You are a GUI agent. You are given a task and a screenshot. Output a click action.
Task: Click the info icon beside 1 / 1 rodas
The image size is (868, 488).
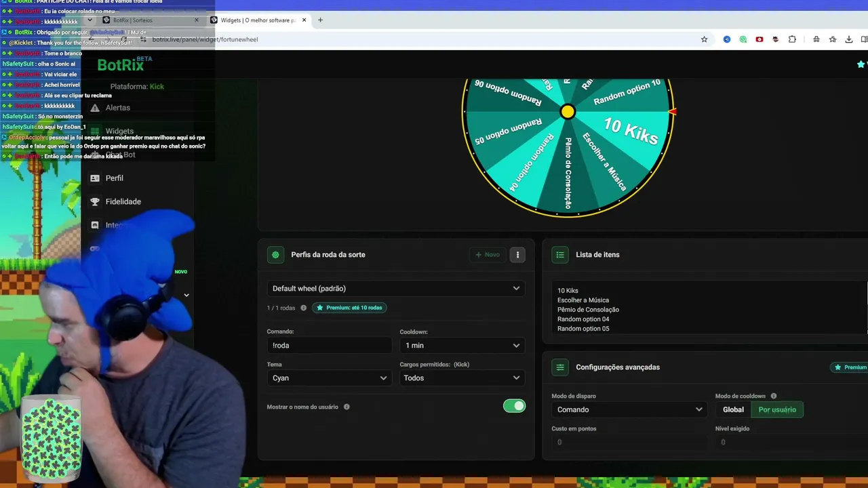click(303, 308)
